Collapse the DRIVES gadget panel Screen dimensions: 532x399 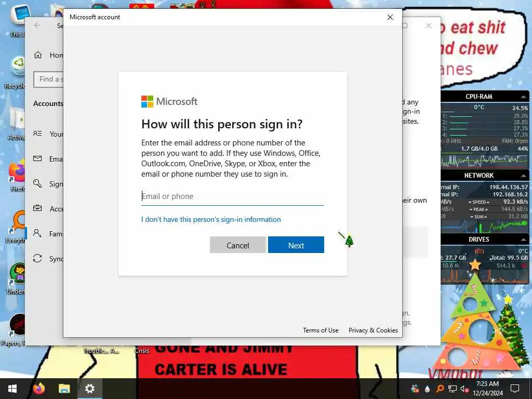[x=524, y=240]
